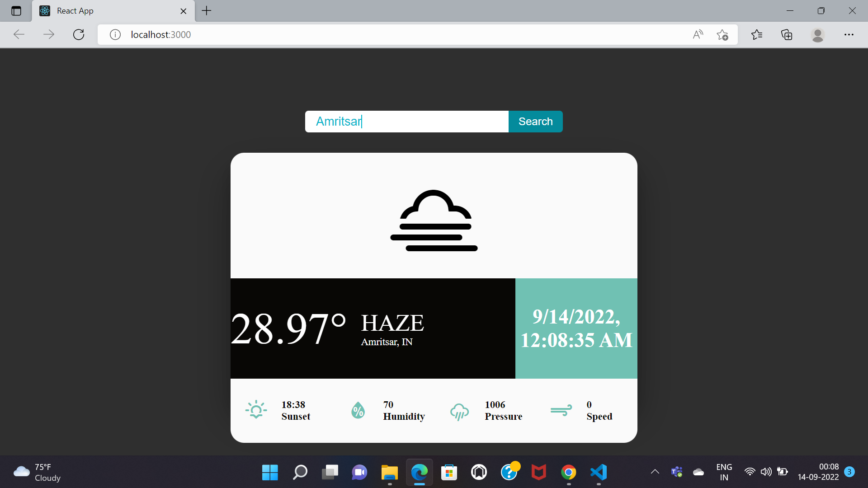Select the React App browser tab

coord(90,11)
